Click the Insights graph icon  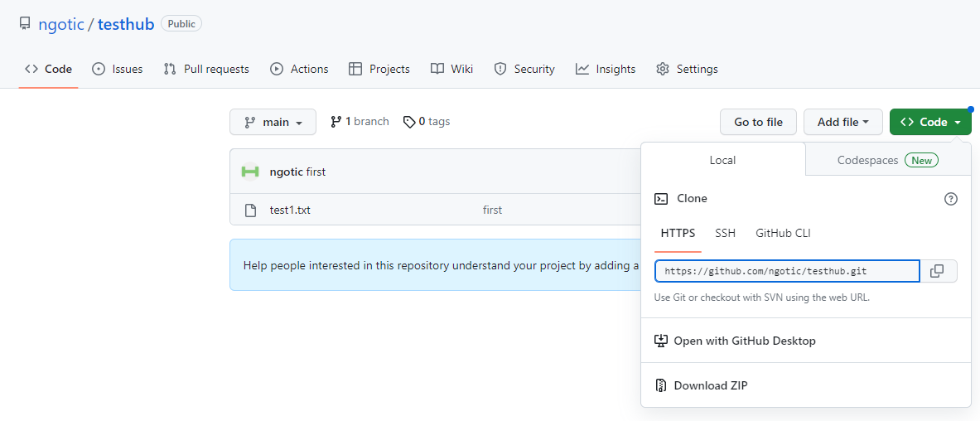[x=582, y=69]
